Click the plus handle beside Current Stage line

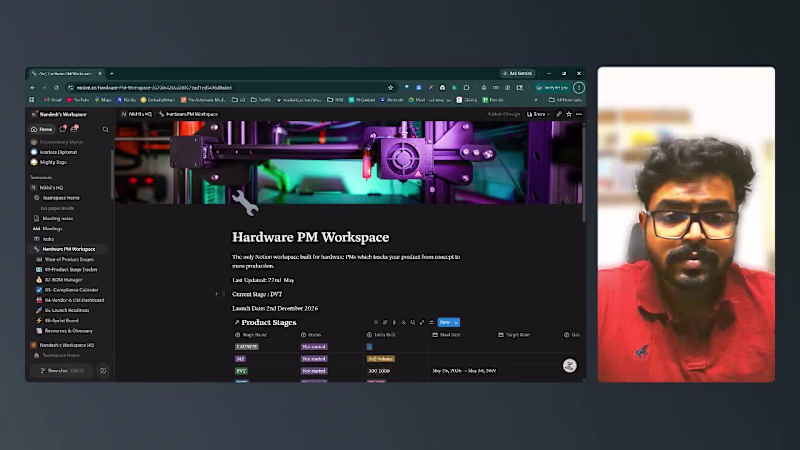(217, 294)
